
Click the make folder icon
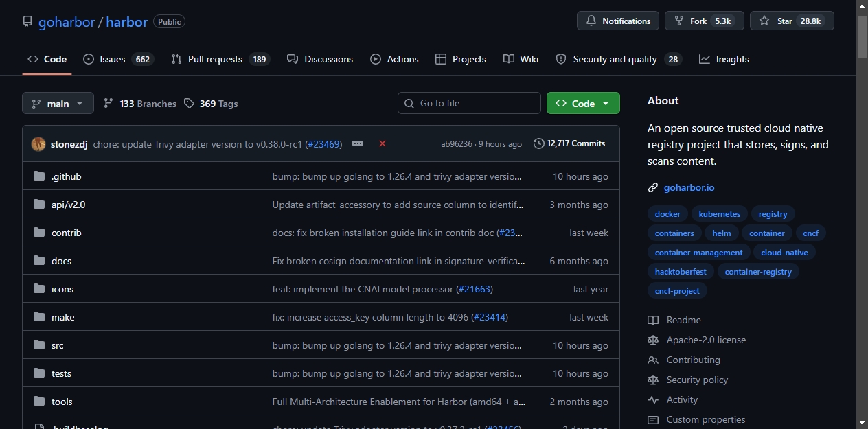click(x=39, y=317)
